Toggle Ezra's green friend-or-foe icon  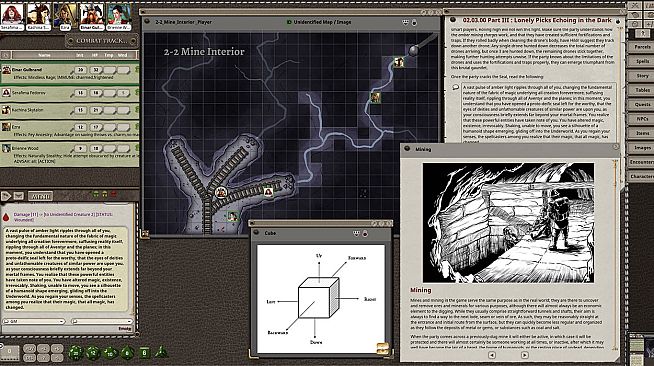[x=136, y=127]
